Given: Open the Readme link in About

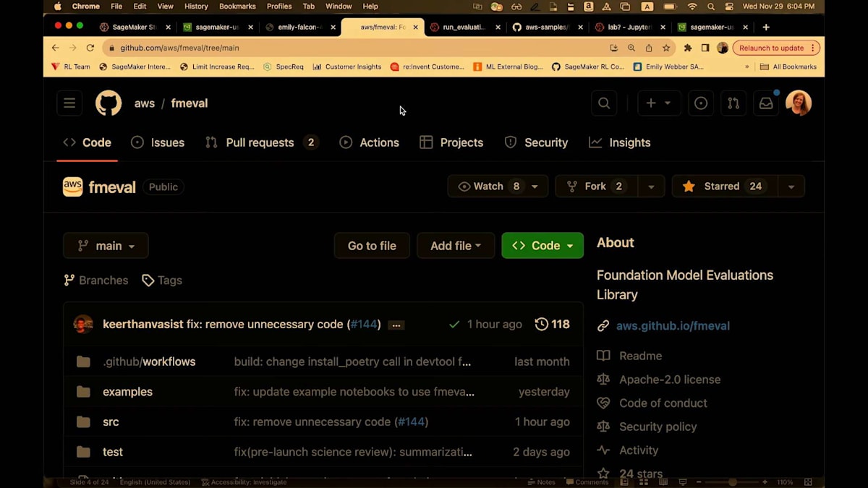Looking at the screenshot, I should pyautogui.click(x=640, y=356).
